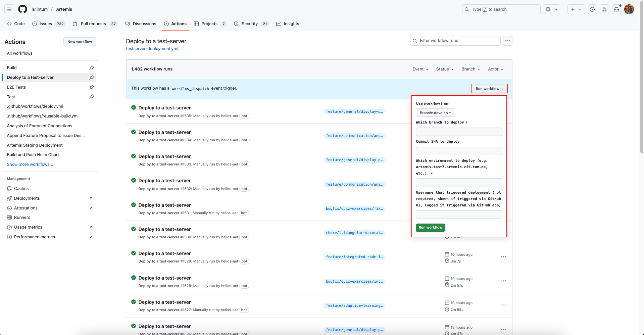This screenshot has height=335, width=644.
Task: Open Caches under Management
Action: (21, 189)
